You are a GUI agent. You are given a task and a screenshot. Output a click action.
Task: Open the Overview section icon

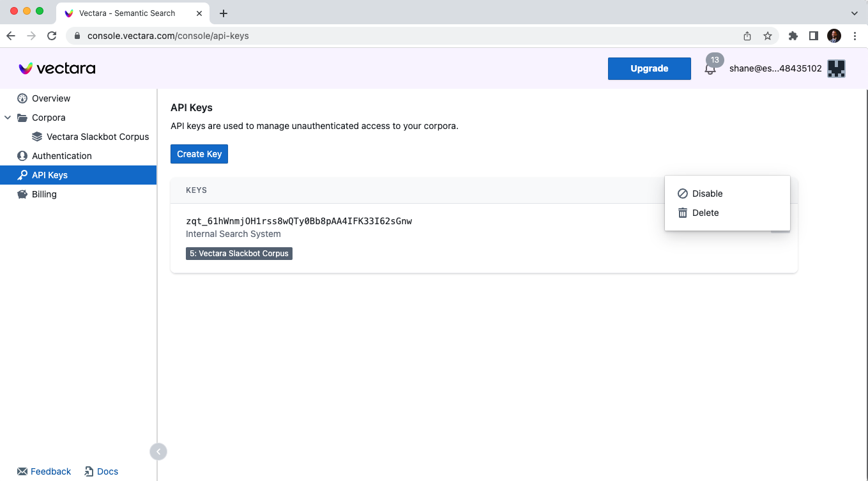[x=22, y=98]
